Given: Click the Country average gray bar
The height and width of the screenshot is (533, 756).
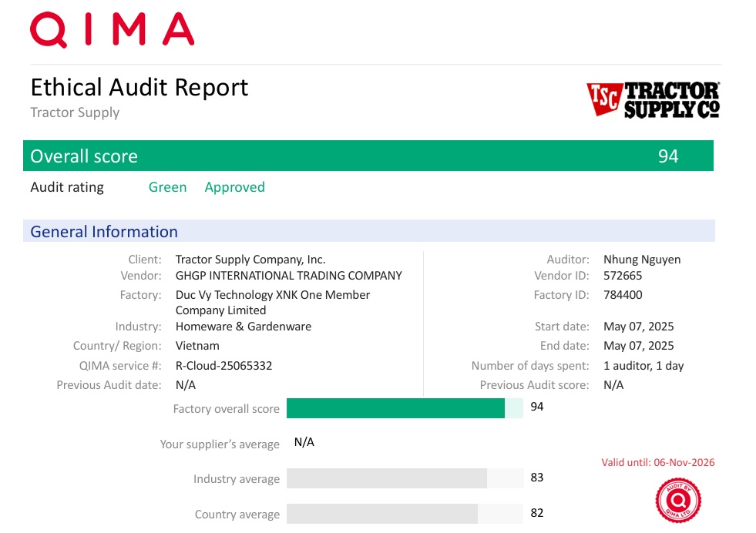Looking at the screenshot, I should click(381, 514).
